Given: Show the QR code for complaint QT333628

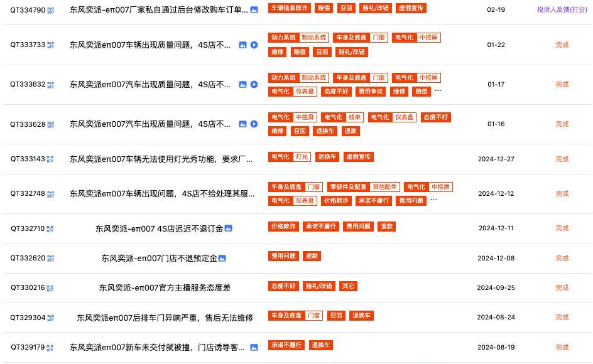Looking at the screenshot, I should click(51, 124).
